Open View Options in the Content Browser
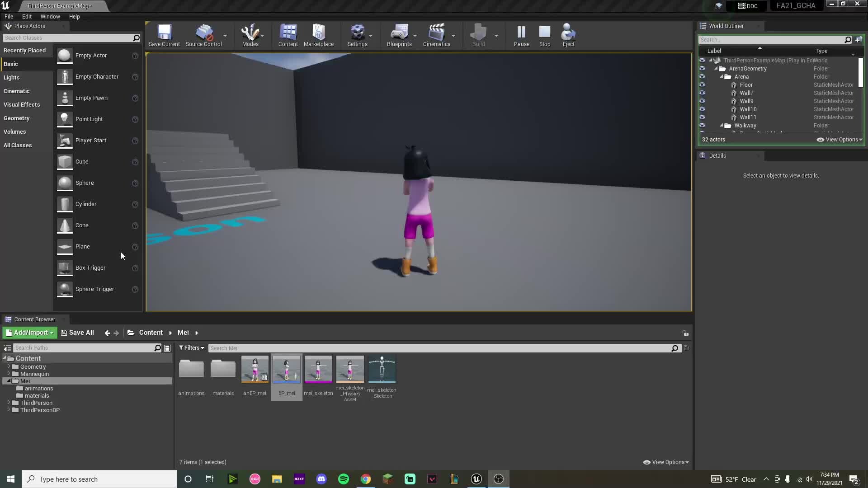The width and height of the screenshot is (868, 488). pos(665,462)
